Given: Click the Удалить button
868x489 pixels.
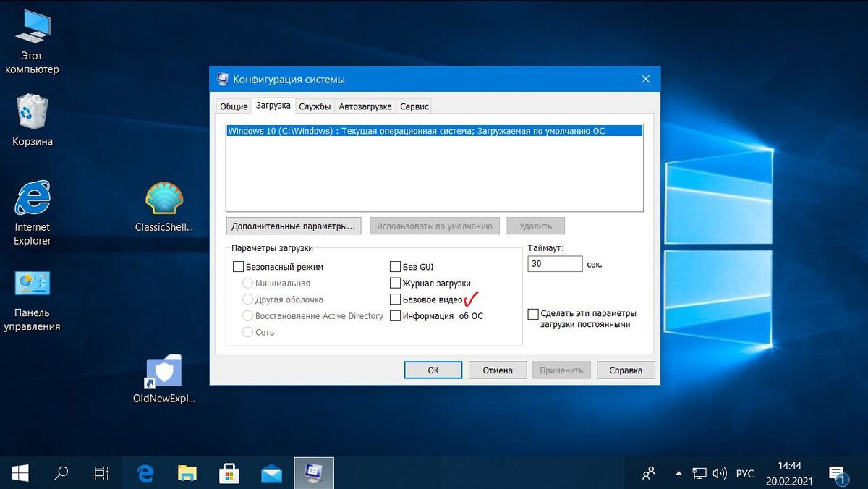Looking at the screenshot, I should coord(535,226).
